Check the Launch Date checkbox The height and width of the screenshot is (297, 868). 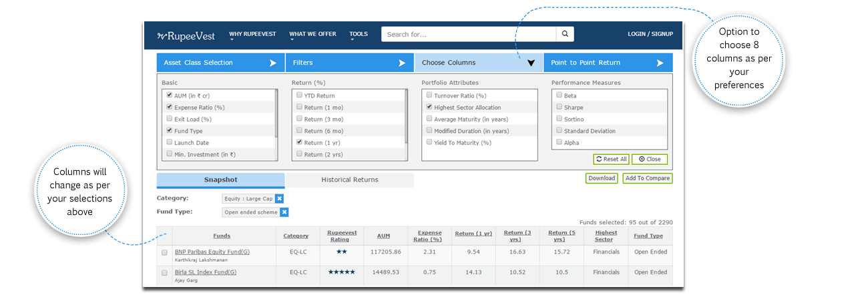[170, 142]
